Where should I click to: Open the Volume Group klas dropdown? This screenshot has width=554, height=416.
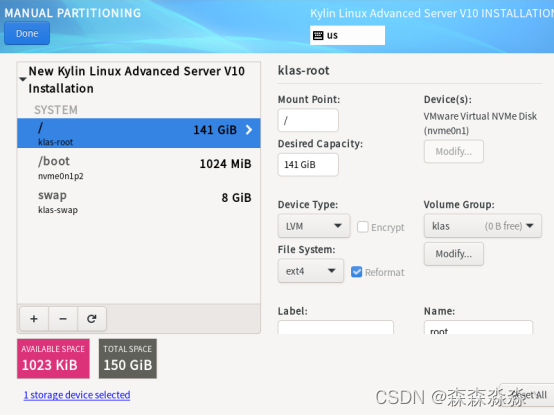click(x=483, y=226)
